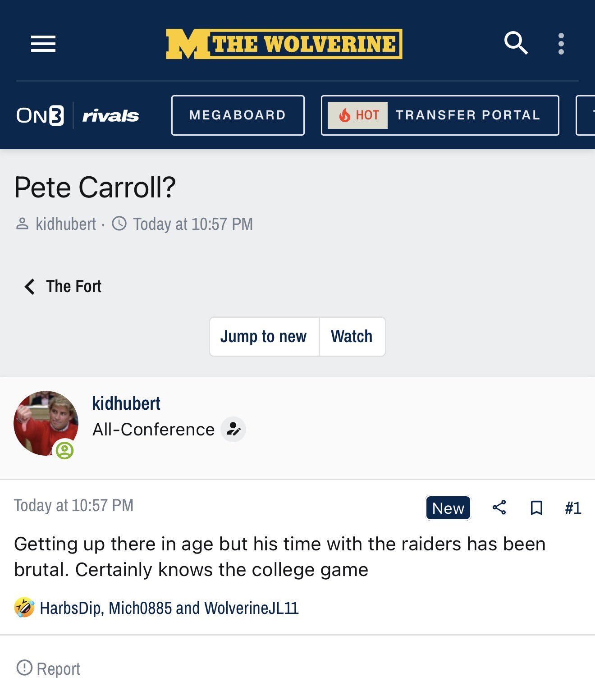Go back to The Fort forum
This screenshot has height=700, width=595.
point(63,287)
